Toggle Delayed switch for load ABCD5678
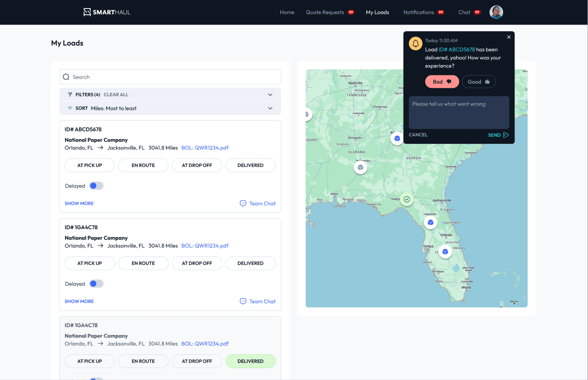This screenshot has width=588, height=380. click(x=96, y=186)
